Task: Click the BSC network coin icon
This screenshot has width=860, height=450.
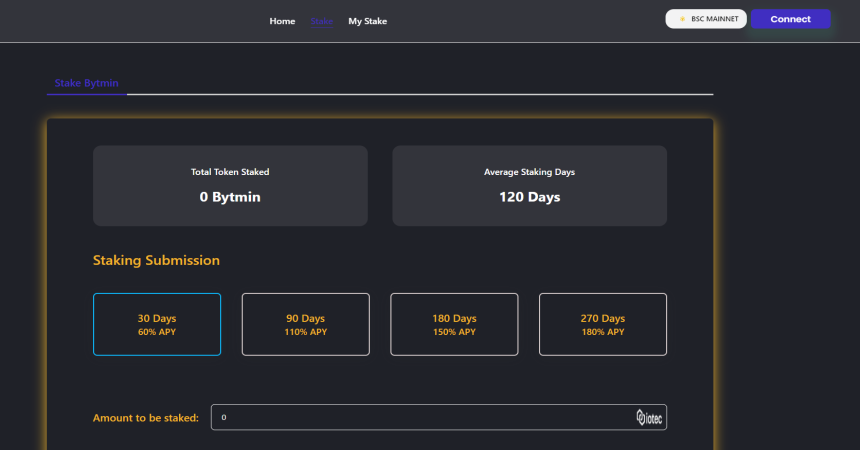Action: coord(682,19)
